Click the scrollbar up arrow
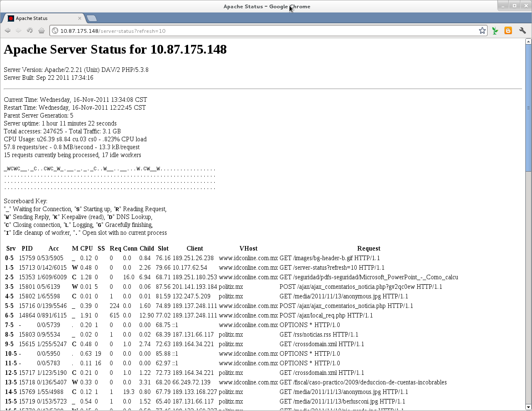 point(528,41)
